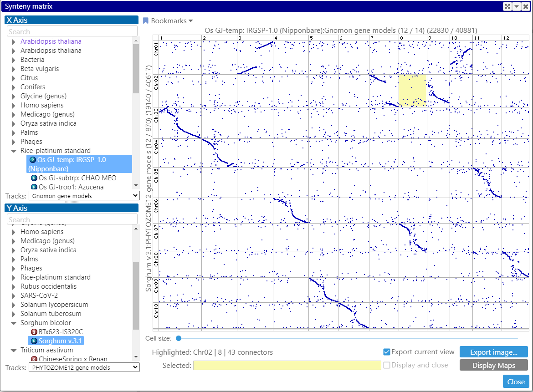Click the Chr06 row label
Image resolution: width=533 pixels, height=392 pixels.
156,206
